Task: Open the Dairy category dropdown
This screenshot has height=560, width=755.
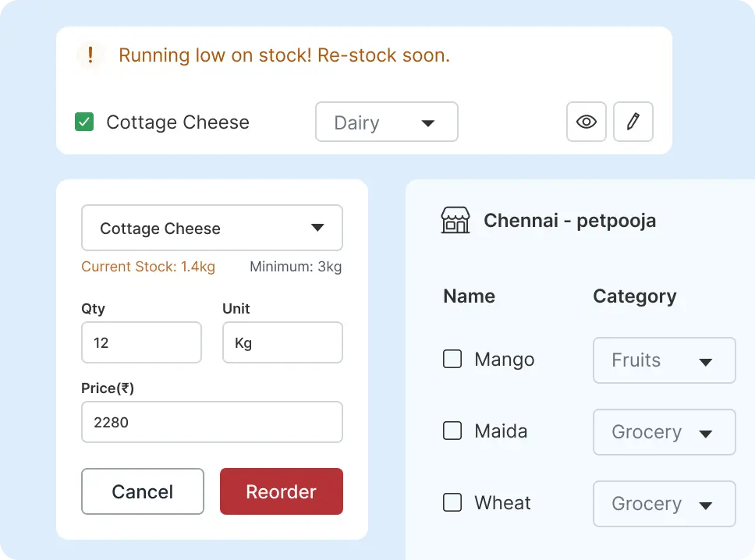Action: pos(386,122)
